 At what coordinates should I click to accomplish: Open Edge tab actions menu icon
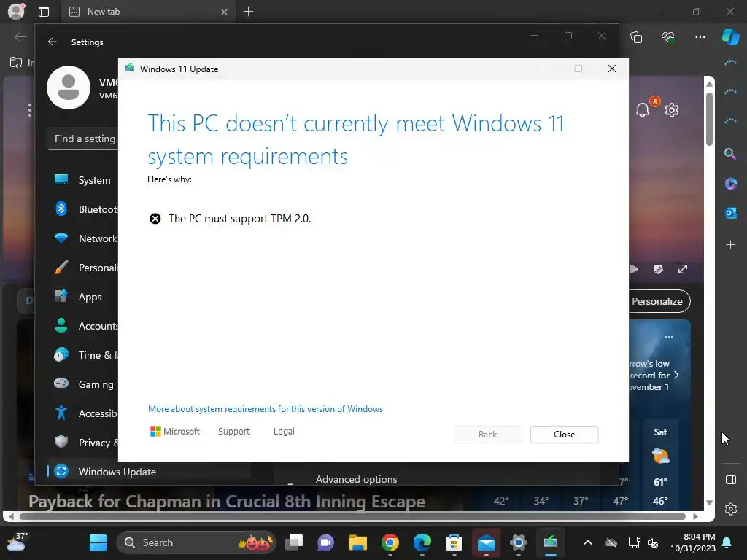tap(43, 12)
